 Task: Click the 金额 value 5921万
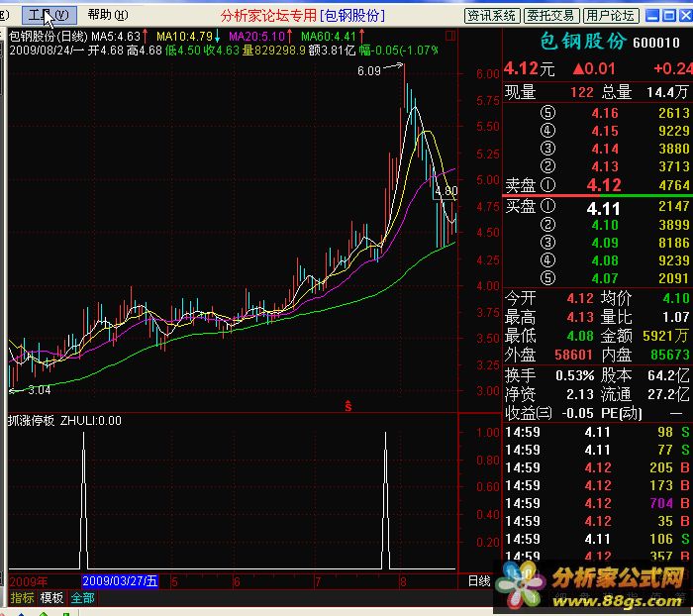click(665, 336)
